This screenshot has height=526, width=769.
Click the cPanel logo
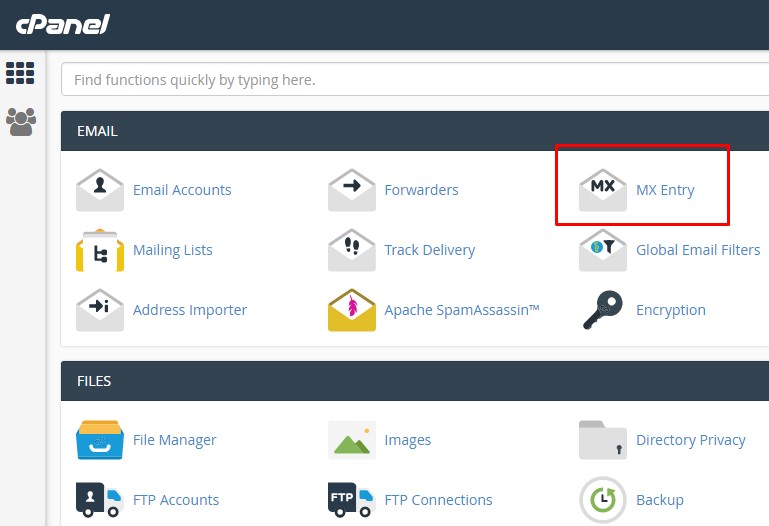click(x=62, y=25)
